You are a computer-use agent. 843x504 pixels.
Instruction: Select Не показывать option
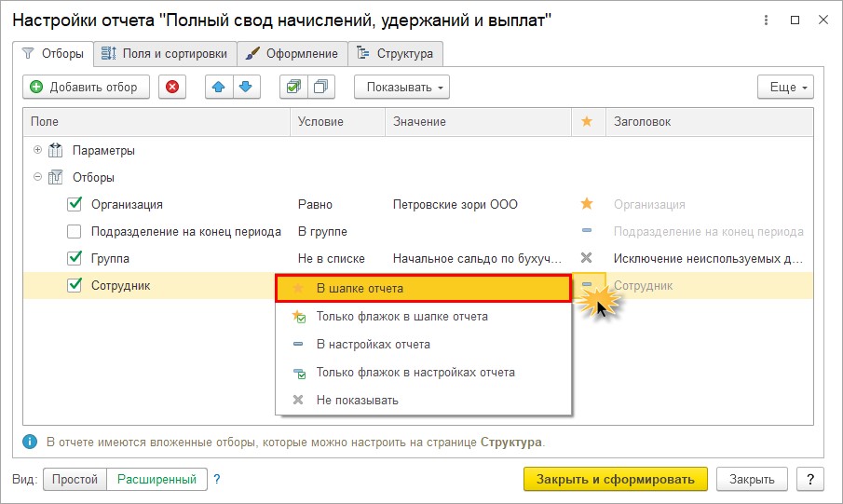click(x=423, y=401)
